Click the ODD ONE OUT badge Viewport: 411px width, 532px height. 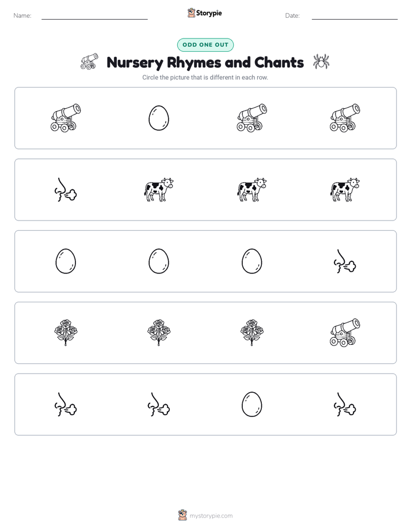[x=205, y=45]
